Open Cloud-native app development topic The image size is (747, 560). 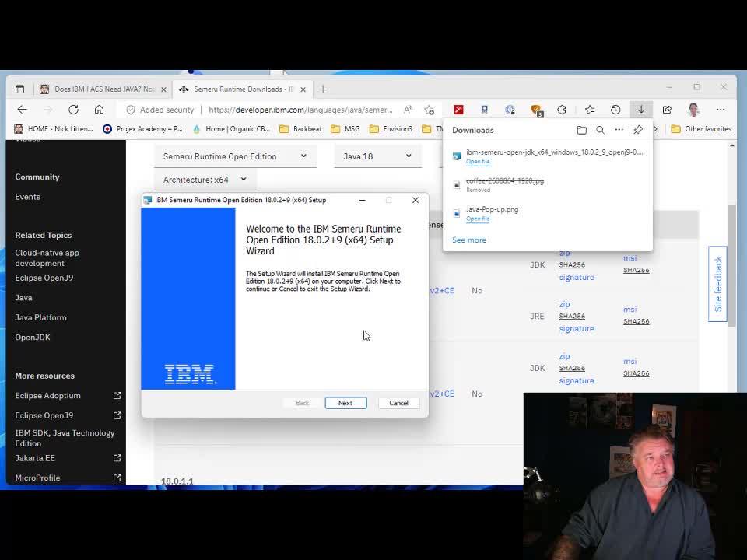click(x=47, y=257)
